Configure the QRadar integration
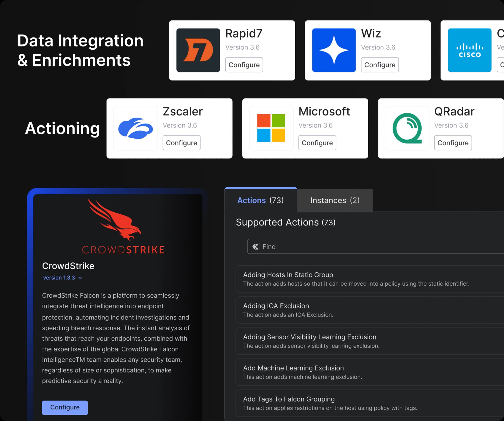This screenshot has width=504, height=421. pyautogui.click(x=453, y=143)
